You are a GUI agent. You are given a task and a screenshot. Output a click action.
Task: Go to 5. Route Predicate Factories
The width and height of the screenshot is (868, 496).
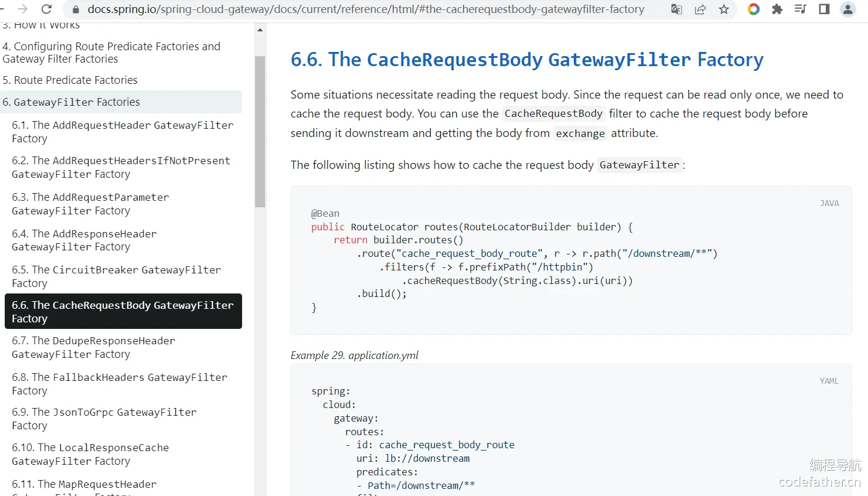70,80
